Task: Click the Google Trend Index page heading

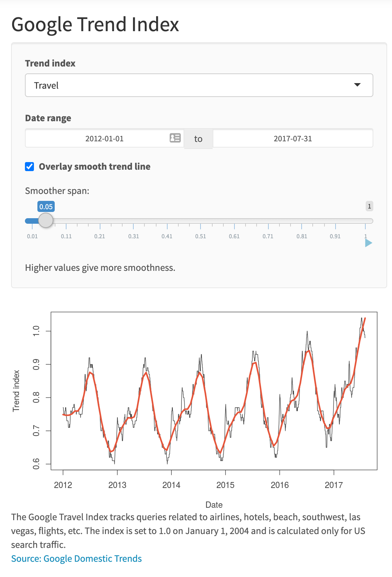Action: tap(95, 25)
